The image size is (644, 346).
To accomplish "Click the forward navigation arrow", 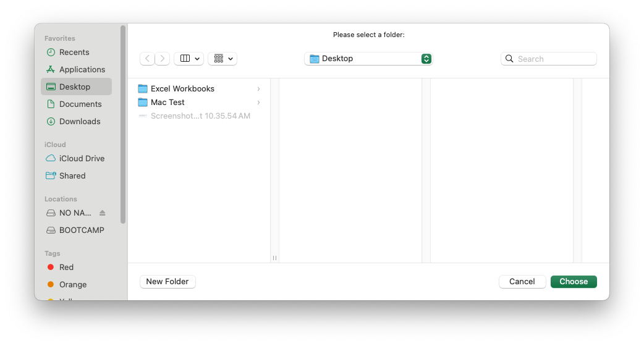I will click(163, 59).
